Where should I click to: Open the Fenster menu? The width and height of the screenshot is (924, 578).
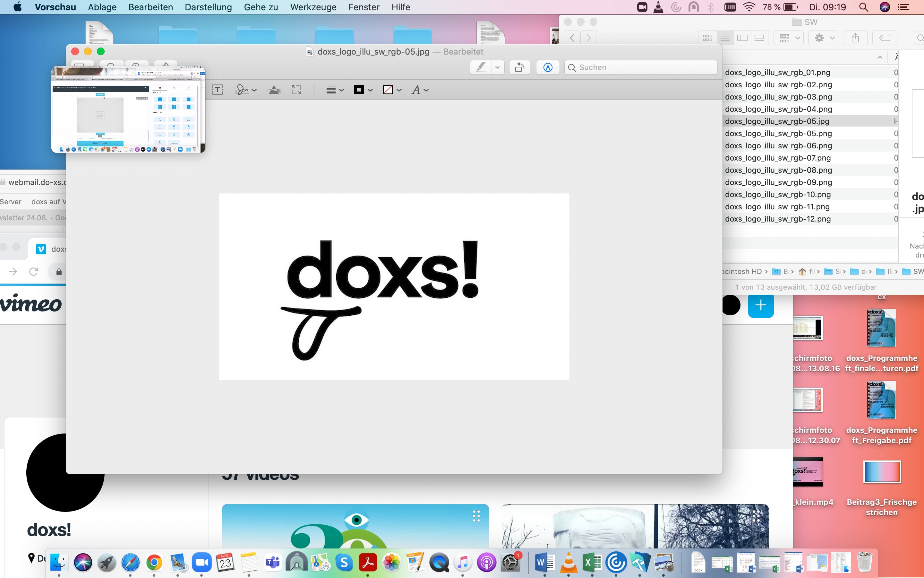click(364, 7)
